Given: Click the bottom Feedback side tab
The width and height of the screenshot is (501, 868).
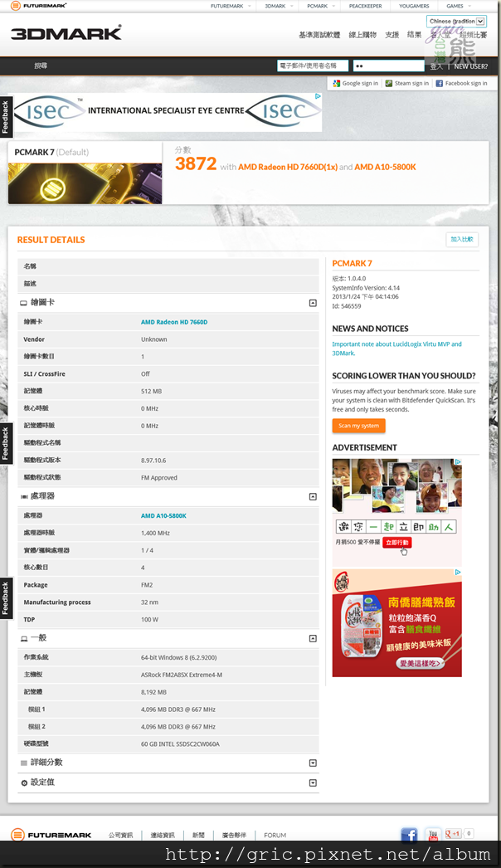Looking at the screenshot, I should [6, 598].
